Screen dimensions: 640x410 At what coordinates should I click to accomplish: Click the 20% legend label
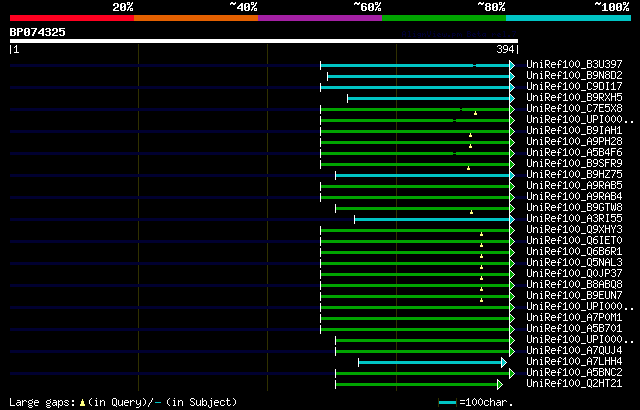point(123,7)
